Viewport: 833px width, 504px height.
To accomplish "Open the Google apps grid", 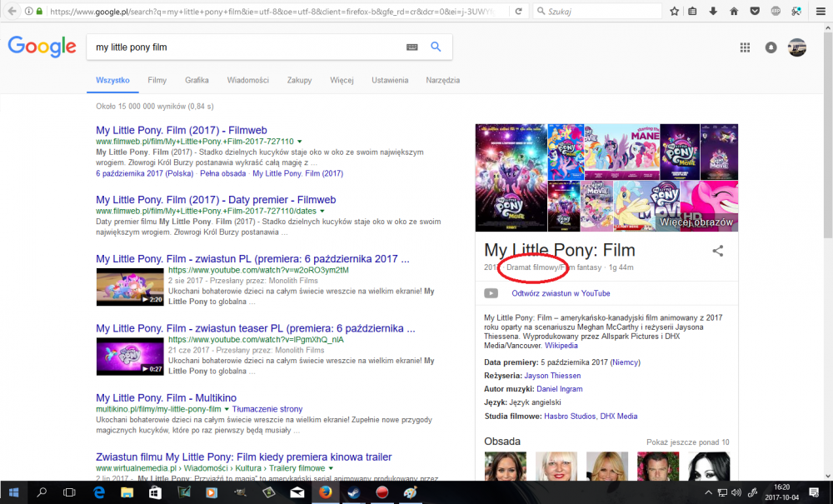I will (745, 47).
